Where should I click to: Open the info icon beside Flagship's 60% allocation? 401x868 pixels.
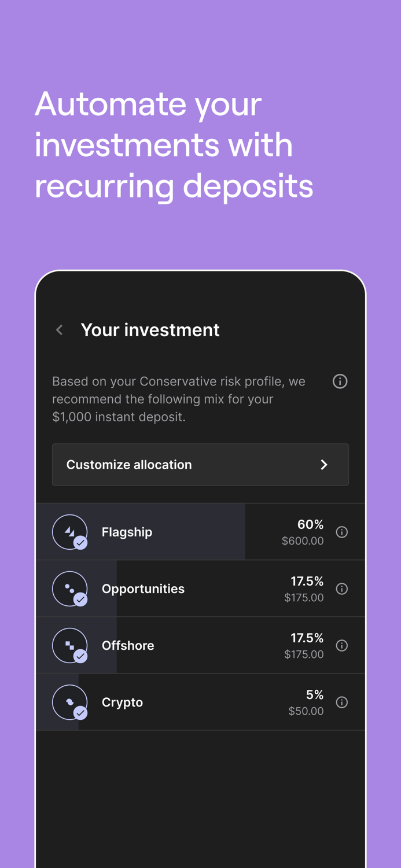point(341,531)
